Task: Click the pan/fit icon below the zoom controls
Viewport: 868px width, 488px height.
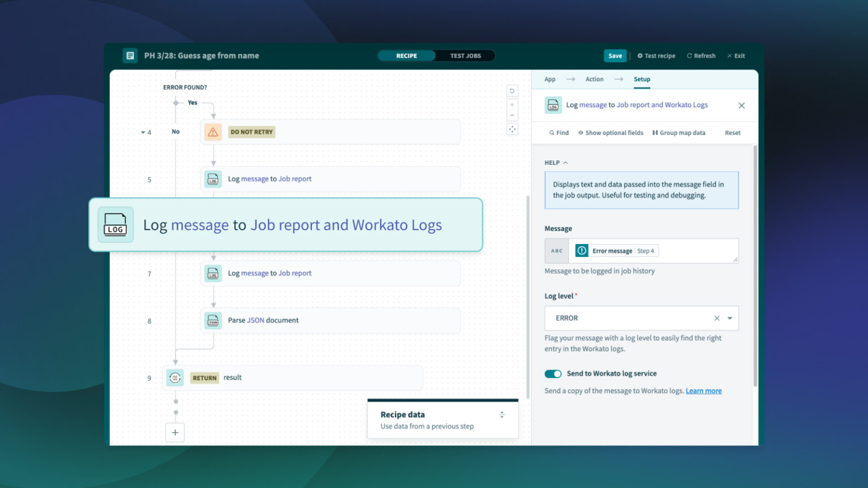Action: point(513,129)
